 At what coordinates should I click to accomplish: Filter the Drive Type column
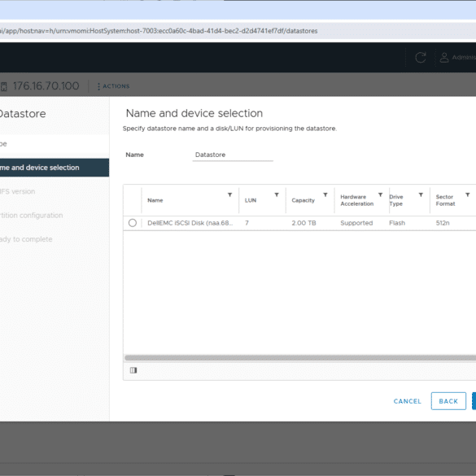coord(421,194)
